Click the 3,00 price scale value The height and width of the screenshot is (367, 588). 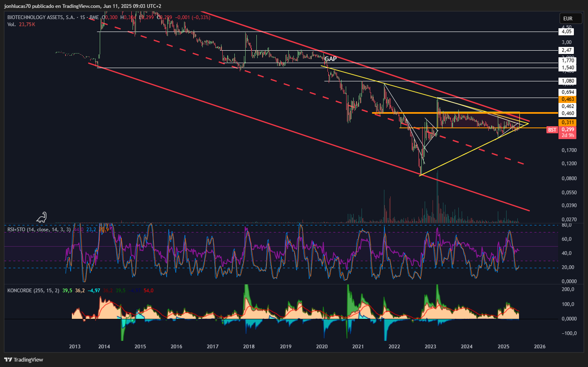[x=566, y=42]
